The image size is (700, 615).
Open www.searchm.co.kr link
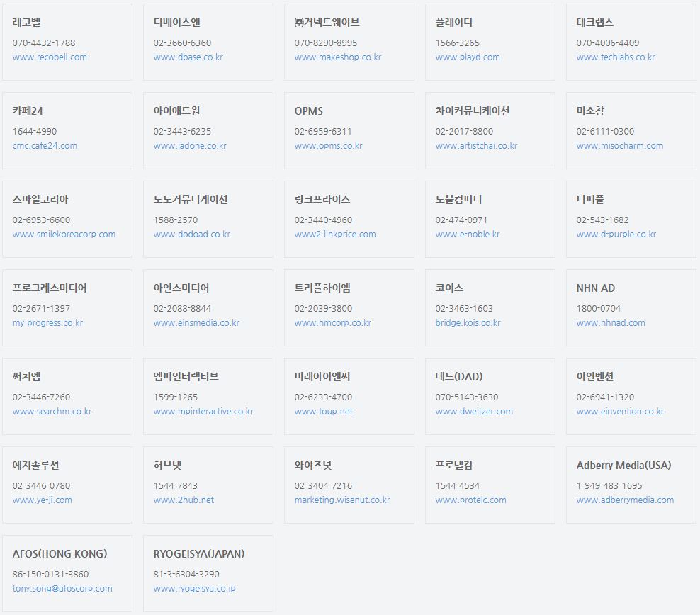52,411
